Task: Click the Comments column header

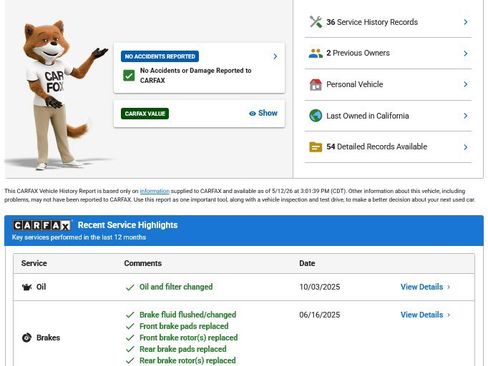Action: point(143,263)
